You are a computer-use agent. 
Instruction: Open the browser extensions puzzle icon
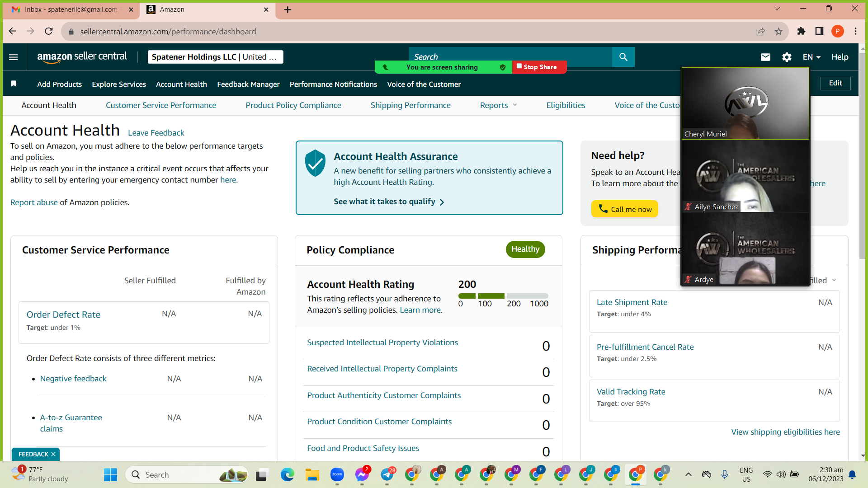801,31
